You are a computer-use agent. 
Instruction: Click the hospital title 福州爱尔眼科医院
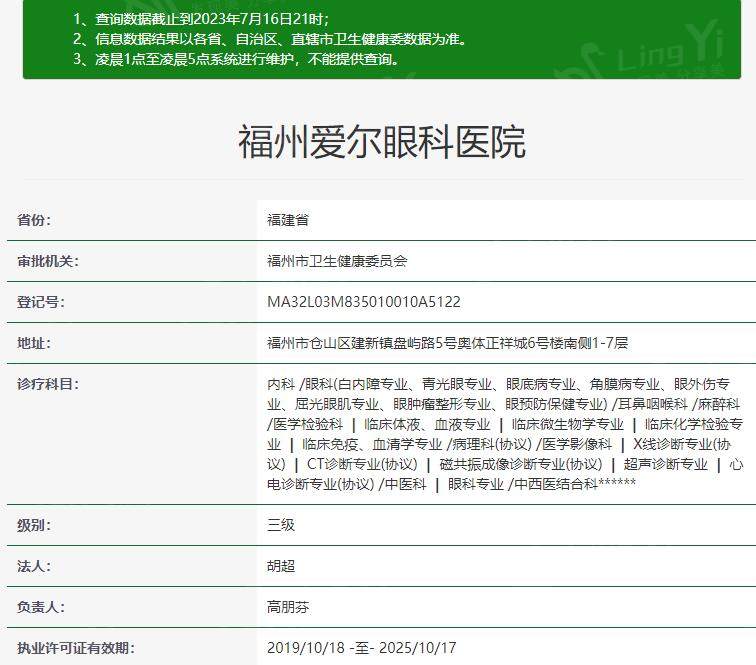pos(381,142)
